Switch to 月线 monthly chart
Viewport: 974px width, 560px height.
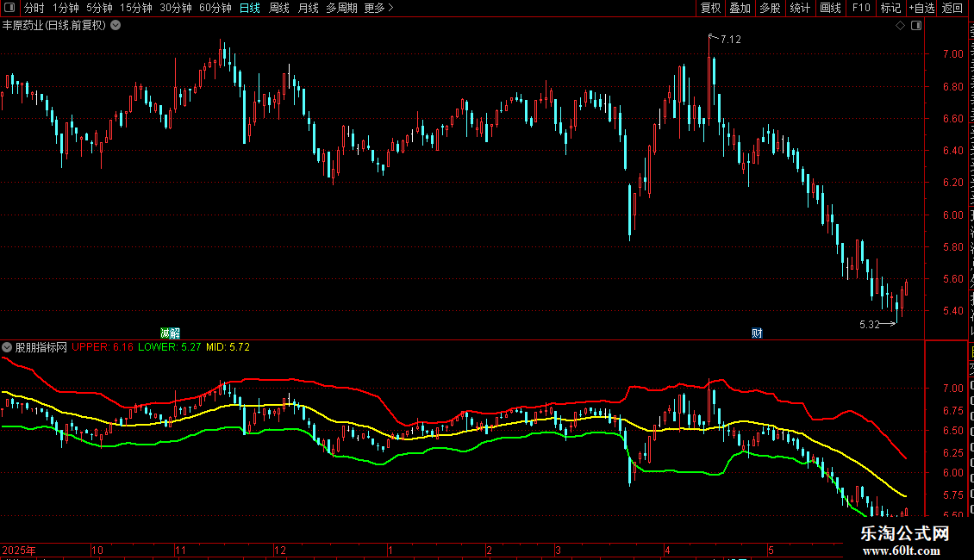pos(308,8)
